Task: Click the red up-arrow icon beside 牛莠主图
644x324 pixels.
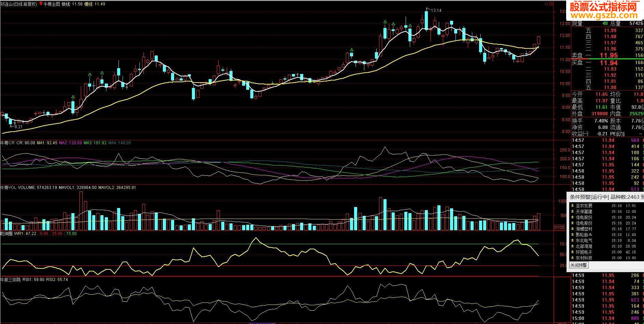Action: (41, 4)
